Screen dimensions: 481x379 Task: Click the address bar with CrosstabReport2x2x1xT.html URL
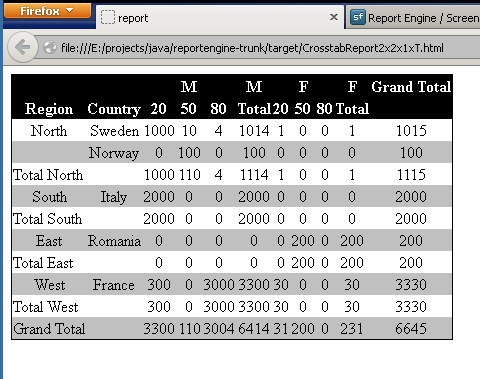257,48
